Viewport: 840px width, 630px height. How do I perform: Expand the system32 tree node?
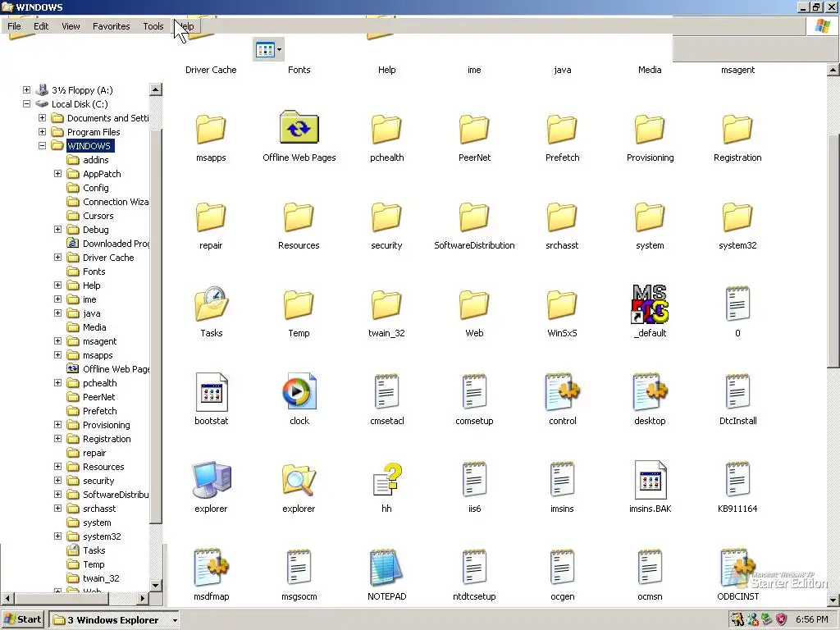pyautogui.click(x=57, y=536)
